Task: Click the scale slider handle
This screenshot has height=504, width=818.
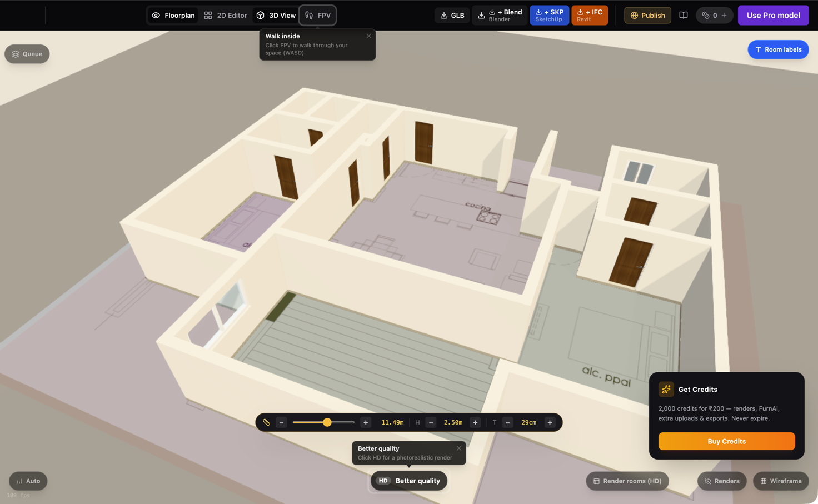Action: point(327,422)
